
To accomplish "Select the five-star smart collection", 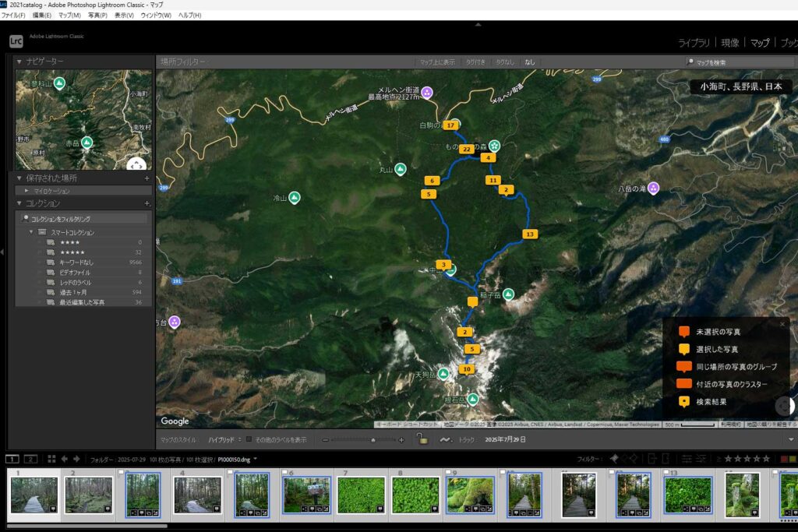I will tap(72, 252).
